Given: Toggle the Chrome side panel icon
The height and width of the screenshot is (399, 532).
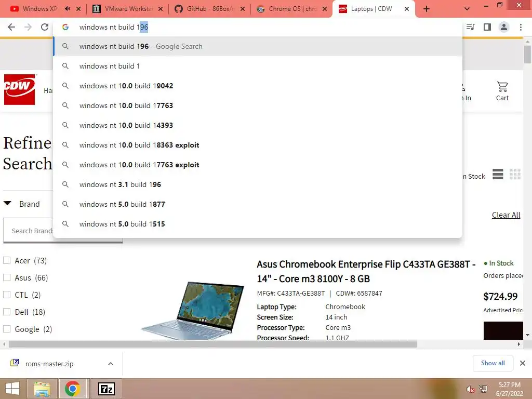Looking at the screenshot, I should [487, 27].
